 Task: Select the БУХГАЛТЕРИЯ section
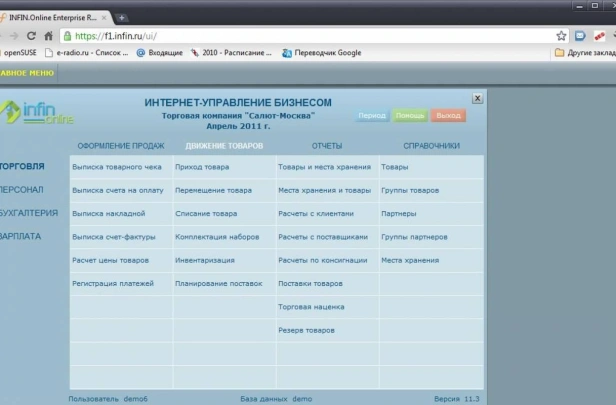pyautogui.click(x=29, y=213)
